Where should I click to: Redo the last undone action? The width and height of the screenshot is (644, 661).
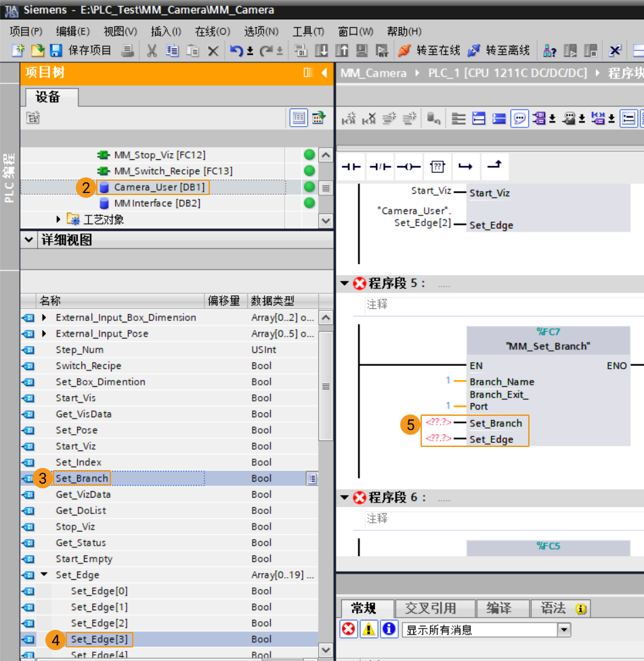[x=266, y=51]
